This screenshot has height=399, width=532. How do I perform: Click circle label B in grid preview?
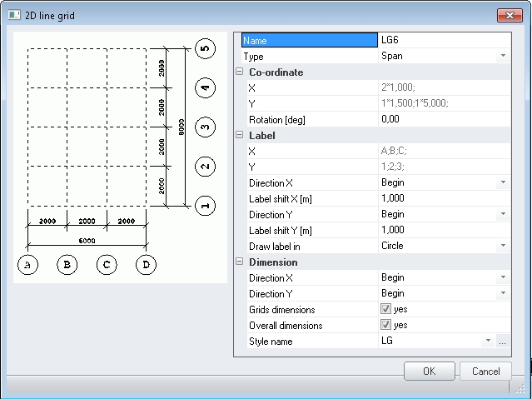(67, 265)
